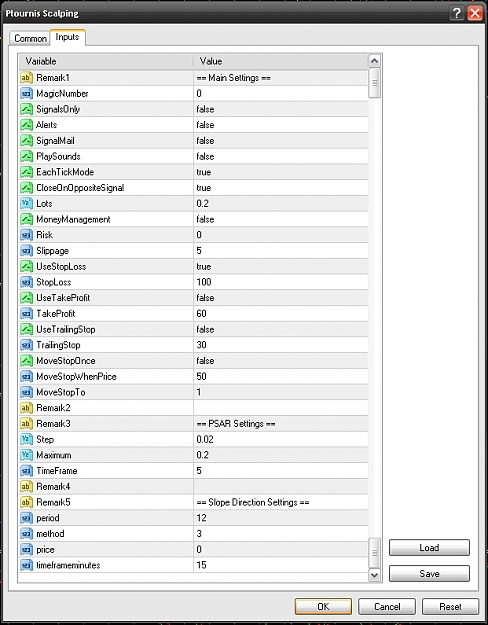This screenshot has width=488, height=625.
Task: Click the integer icon beside StopLoss
Action: [x=26, y=282]
